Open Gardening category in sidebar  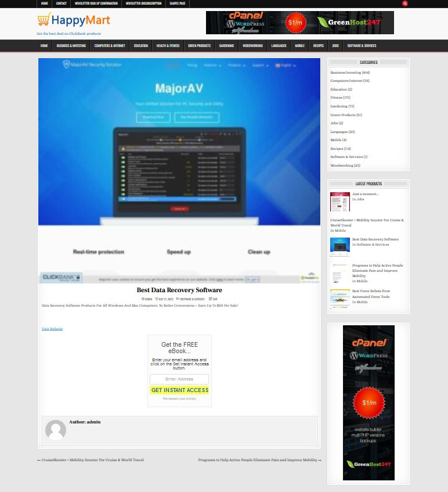[x=338, y=106]
